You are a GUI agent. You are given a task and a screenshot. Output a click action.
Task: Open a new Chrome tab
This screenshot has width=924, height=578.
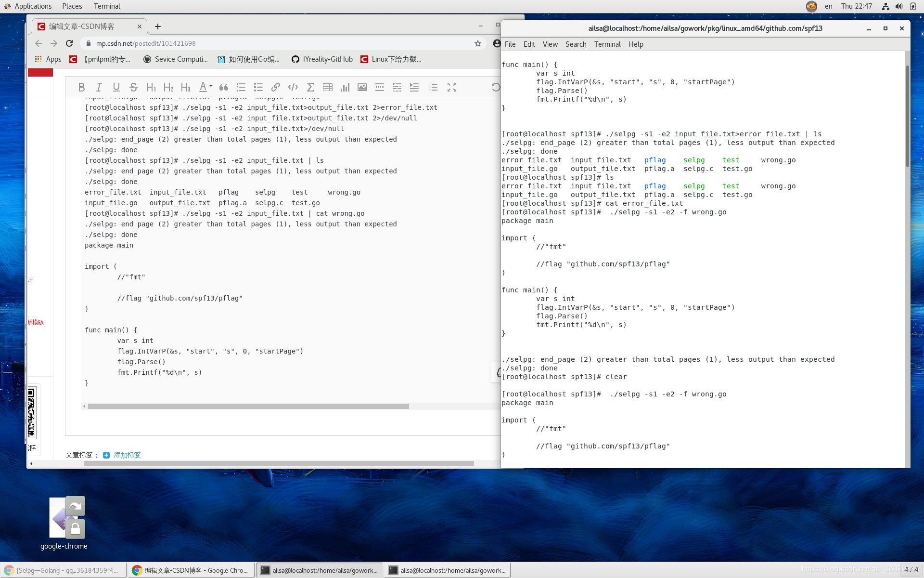(x=158, y=26)
